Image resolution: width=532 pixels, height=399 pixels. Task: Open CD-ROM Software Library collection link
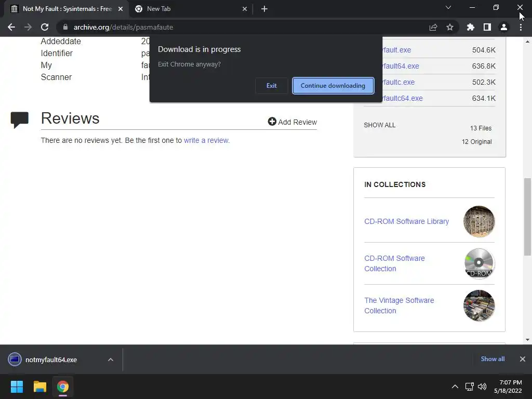click(406, 221)
